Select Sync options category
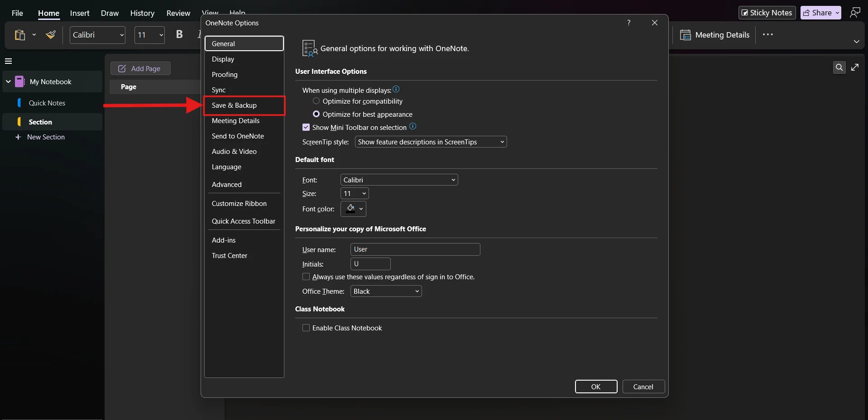This screenshot has height=420, width=868. [244, 90]
